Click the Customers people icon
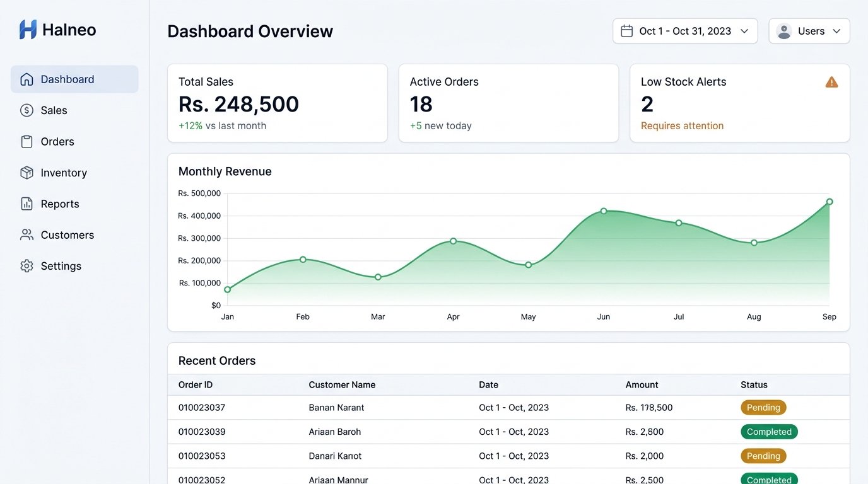868x484 pixels. click(x=26, y=235)
